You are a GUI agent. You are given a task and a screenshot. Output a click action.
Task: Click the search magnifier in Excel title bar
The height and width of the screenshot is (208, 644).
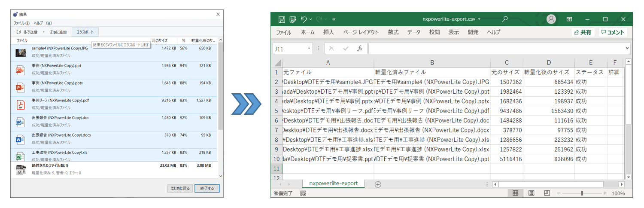(x=505, y=19)
